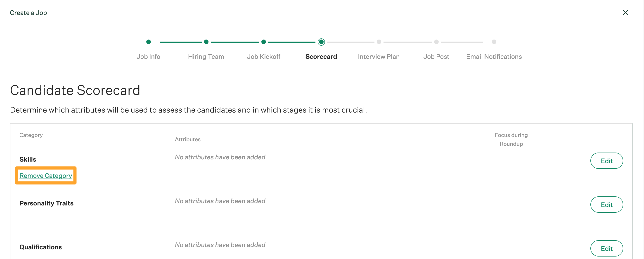The height and width of the screenshot is (259, 644).
Task: Click the active Scorecard step dot
Action: pos(321,42)
